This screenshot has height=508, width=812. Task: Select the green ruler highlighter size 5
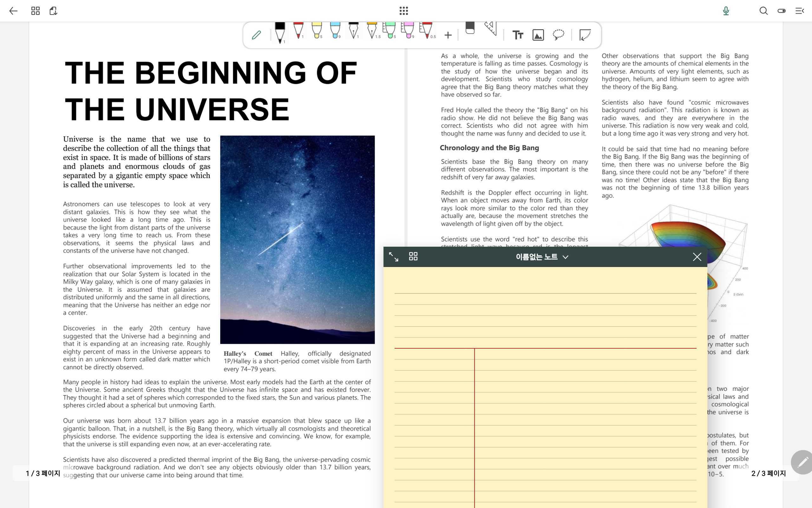click(x=390, y=30)
